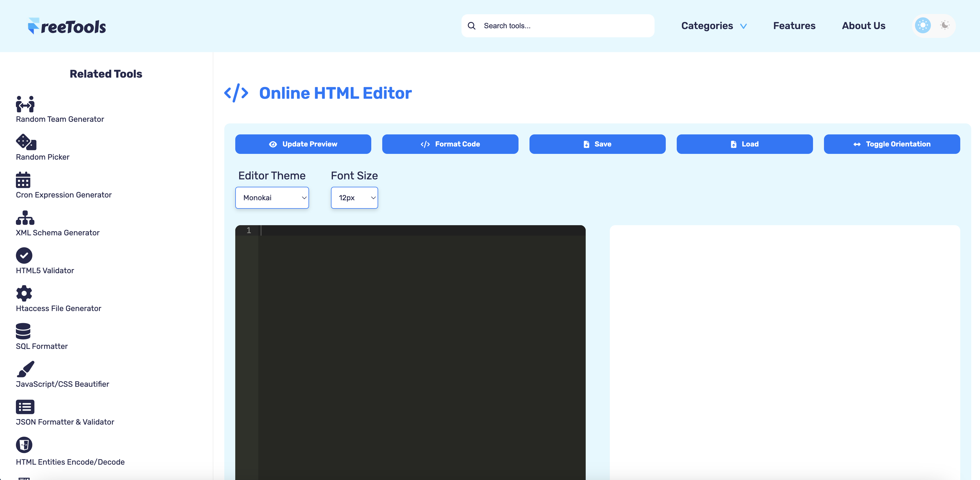Open the About Us page
This screenshot has height=480, width=980.
pyautogui.click(x=863, y=26)
